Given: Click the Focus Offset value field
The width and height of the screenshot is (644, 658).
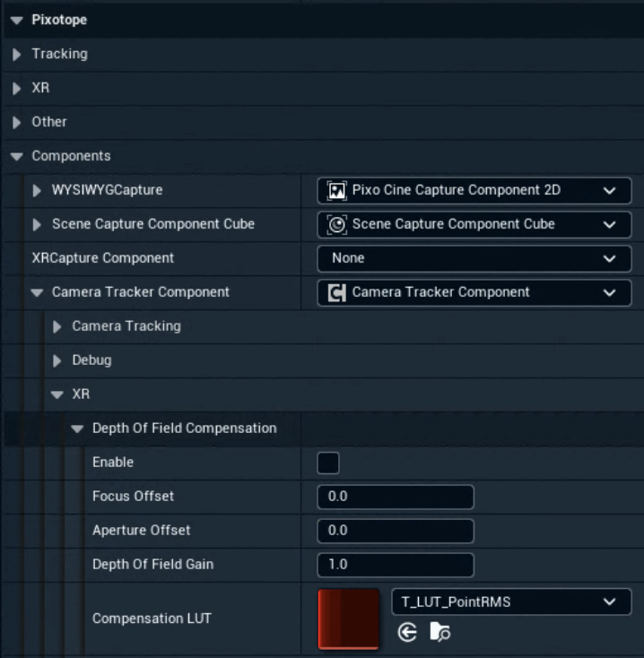Looking at the screenshot, I should pyautogui.click(x=396, y=497).
